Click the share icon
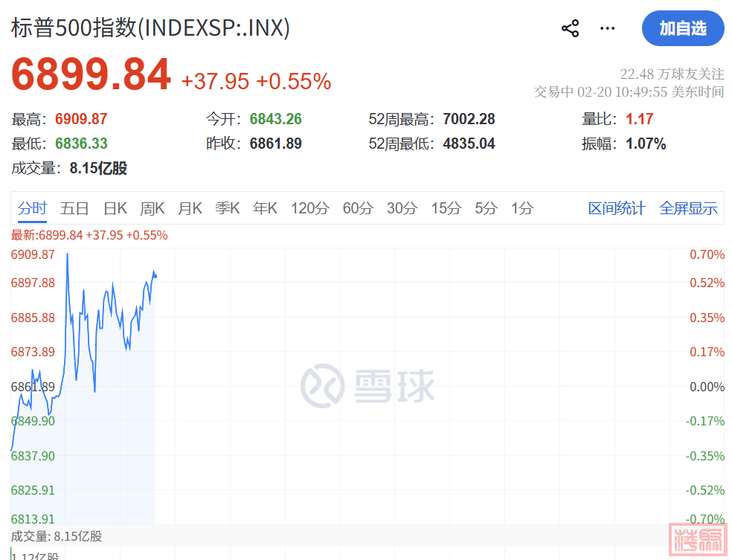The height and width of the screenshot is (560, 732). pos(570,29)
